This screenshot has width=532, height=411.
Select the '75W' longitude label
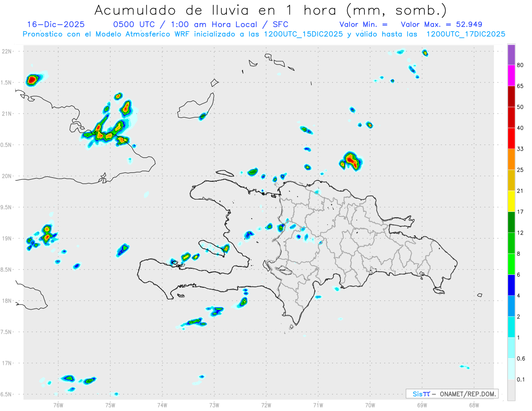110,405
